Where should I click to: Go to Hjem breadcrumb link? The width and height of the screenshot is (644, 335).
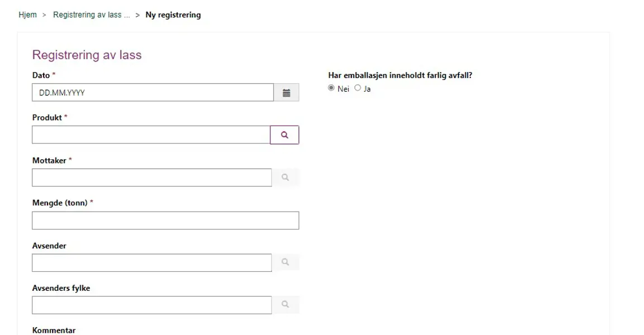(x=27, y=15)
